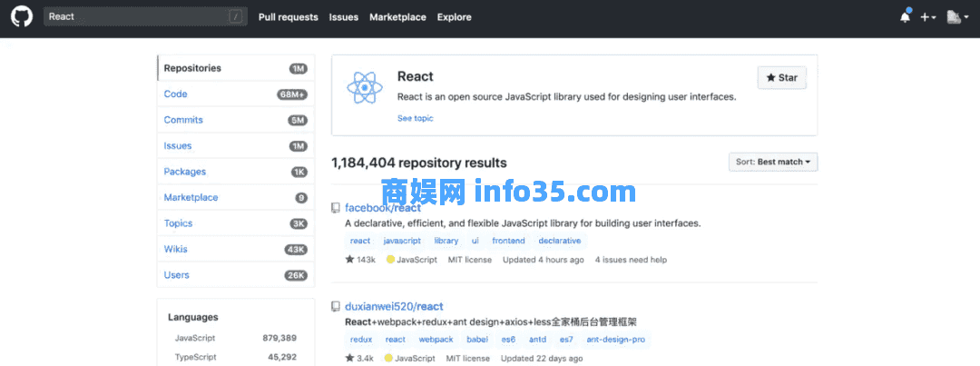This screenshot has height=366, width=980.
Task: Select Packages search filter
Action: [x=236, y=172]
